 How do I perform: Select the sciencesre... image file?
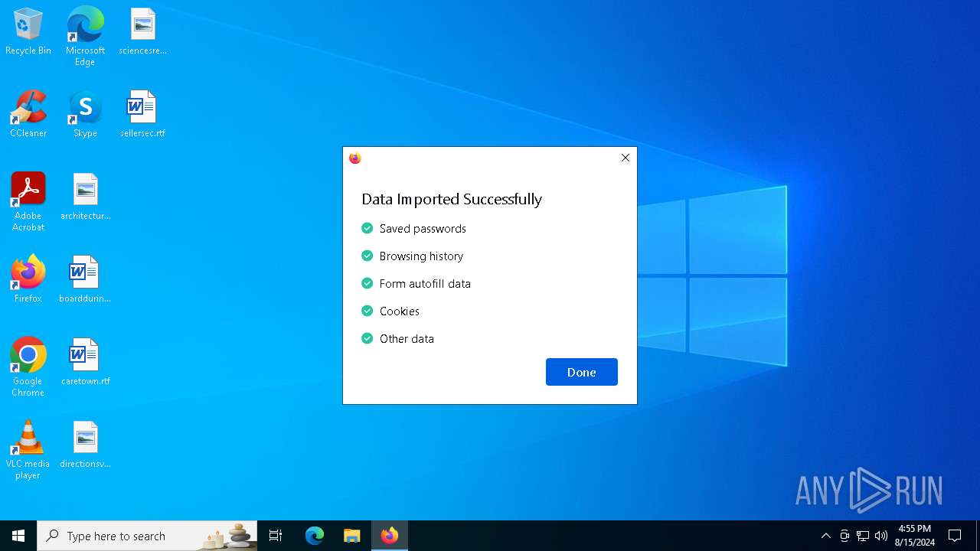tap(142, 32)
